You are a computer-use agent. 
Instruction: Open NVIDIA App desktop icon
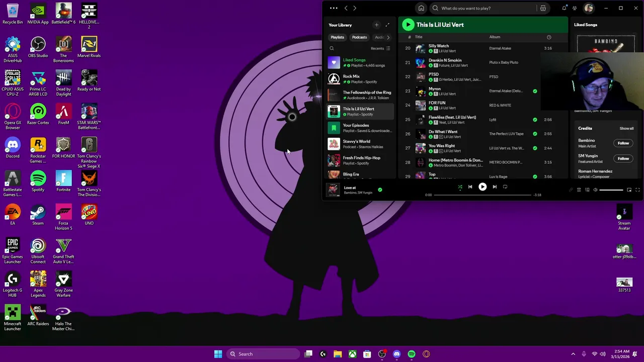tap(38, 14)
